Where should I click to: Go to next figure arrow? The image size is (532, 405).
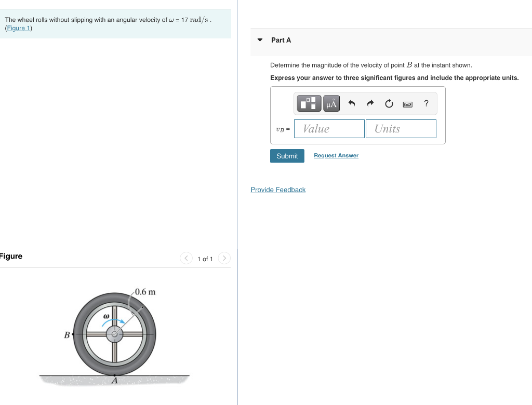[x=224, y=258]
